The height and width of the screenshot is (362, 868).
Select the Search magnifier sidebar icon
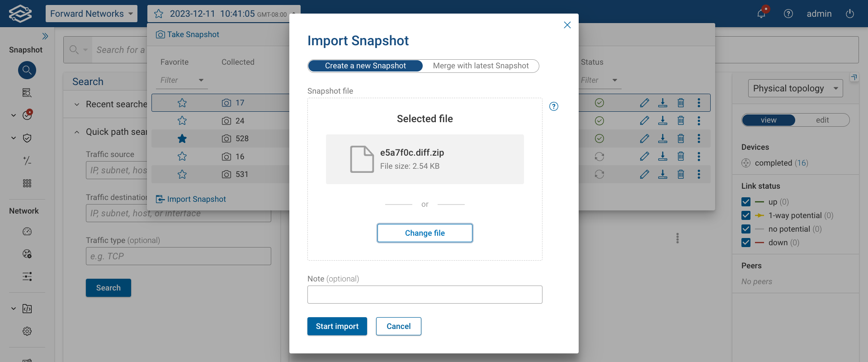[x=27, y=70]
